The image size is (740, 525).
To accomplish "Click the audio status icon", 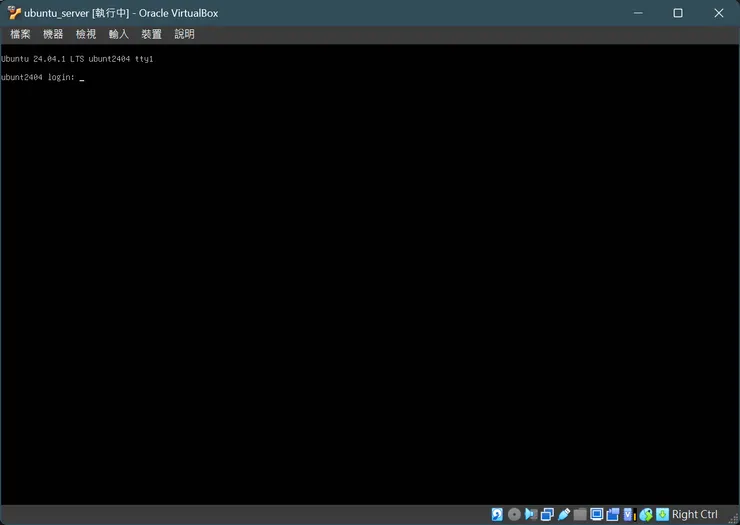I will click(x=531, y=514).
